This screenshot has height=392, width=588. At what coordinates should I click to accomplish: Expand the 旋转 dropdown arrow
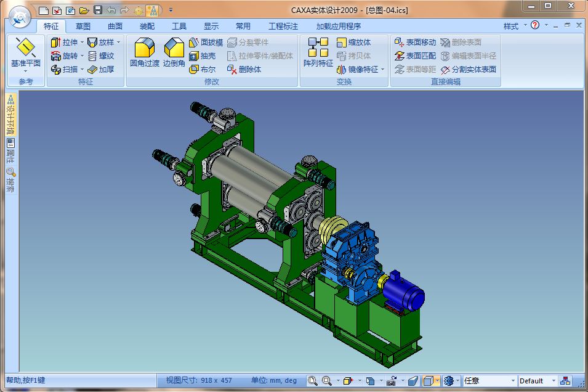82,56
